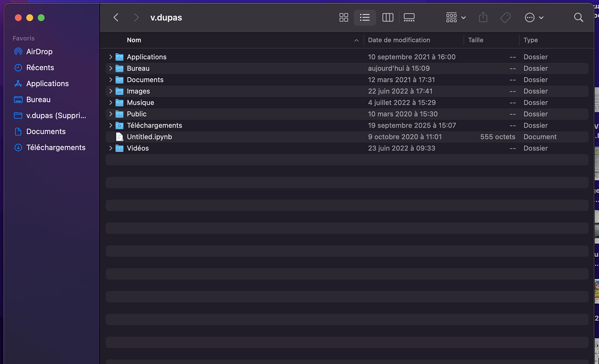Sort by Date de modification column
Image resolution: width=599 pixels, height=364 pixels.
(x=399, y=40)
